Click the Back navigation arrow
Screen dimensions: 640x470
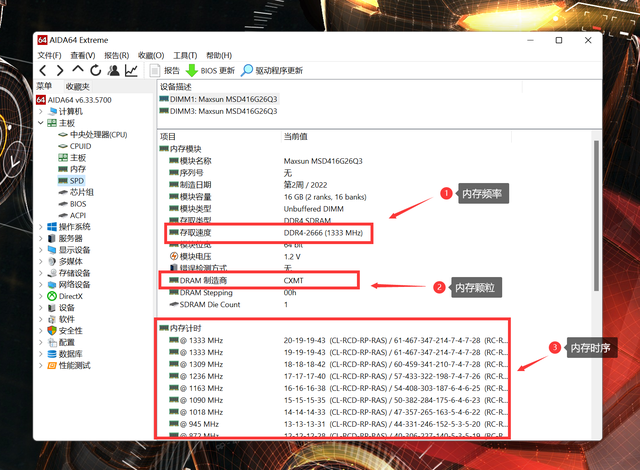click(43, 71)
